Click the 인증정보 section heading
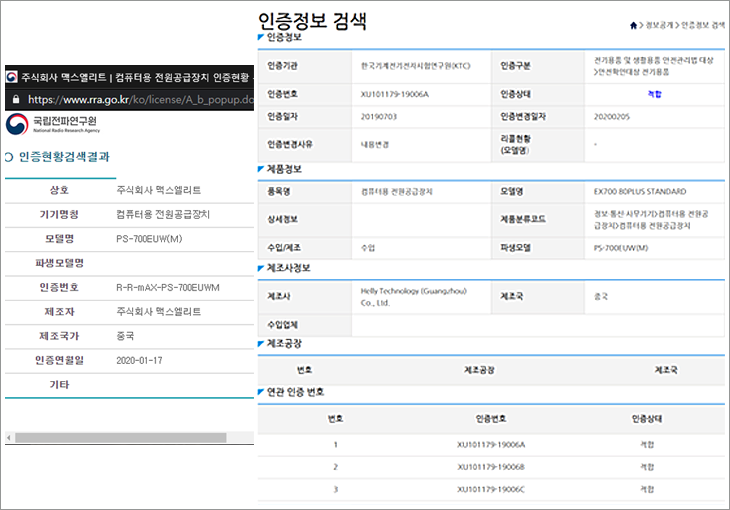 coord(284,37)
